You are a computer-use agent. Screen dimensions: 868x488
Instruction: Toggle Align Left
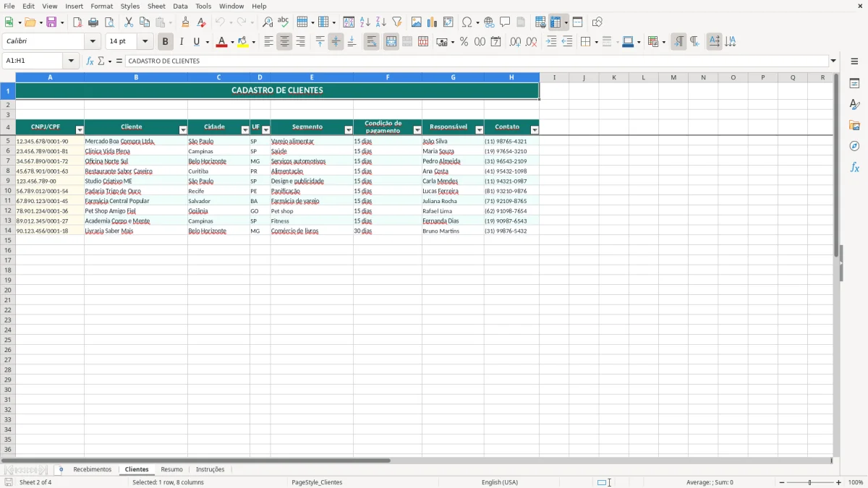coord(268,42)
